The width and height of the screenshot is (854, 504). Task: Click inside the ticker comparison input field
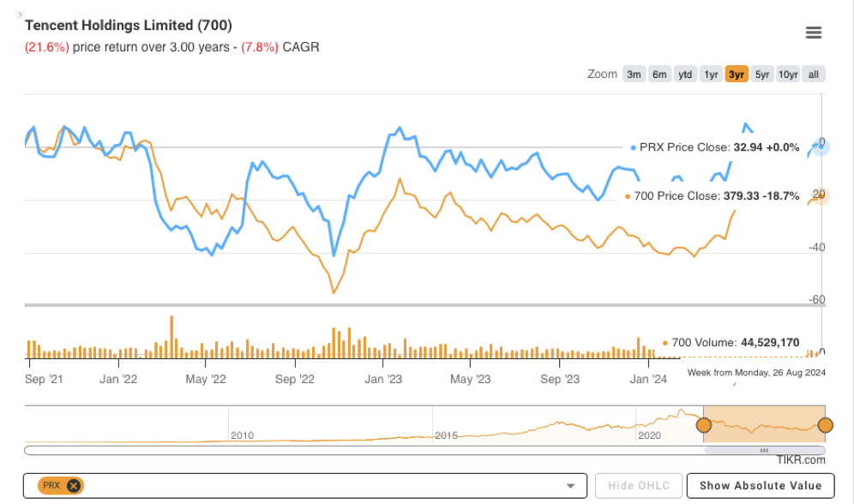tap(300, 485)
